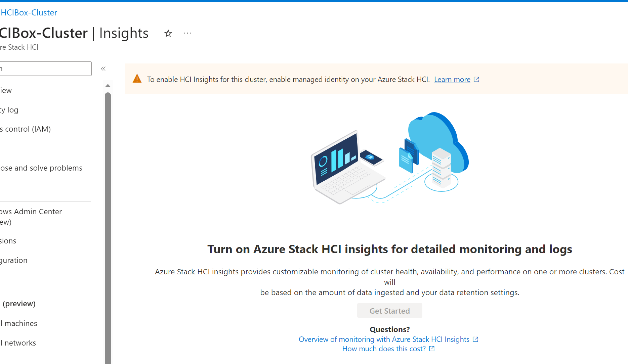Open Access control (IAM)
Image resolution: width=628 pixels, height=364 pixels.
coord(25,129)
